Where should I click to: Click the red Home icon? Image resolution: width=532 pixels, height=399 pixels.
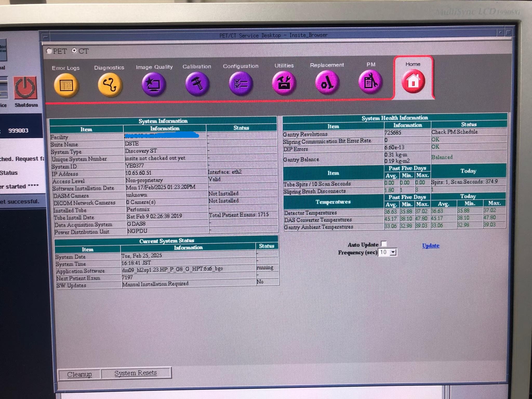[x=413, y=82]
